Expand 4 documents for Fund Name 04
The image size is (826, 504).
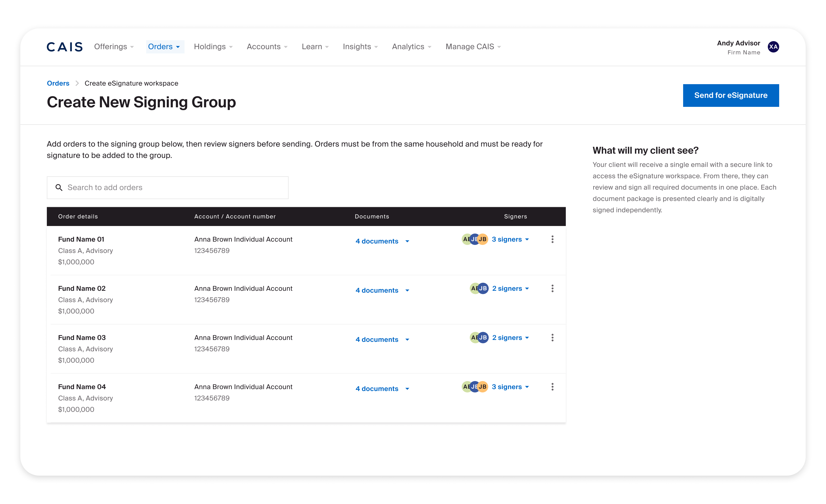point(382,389)
